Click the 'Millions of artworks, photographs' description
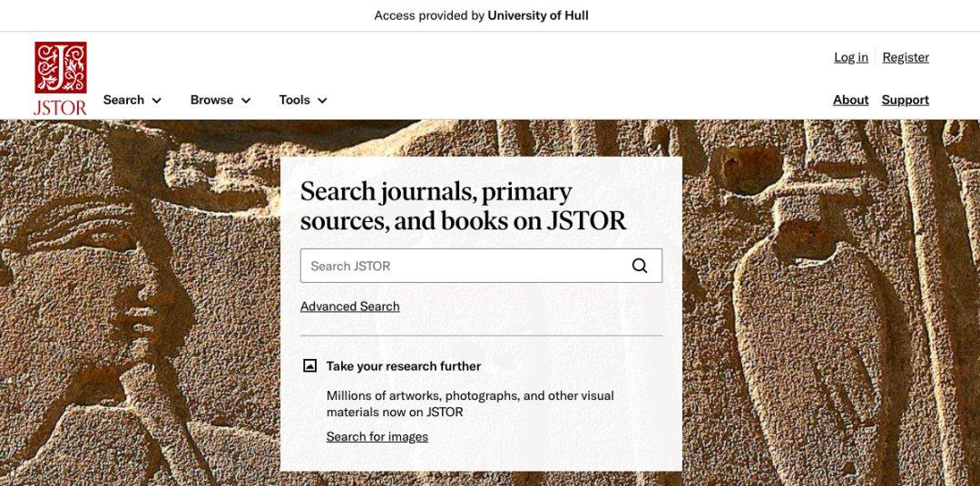Image resolution: width=980 pixels, height=486 pixels. [x=470, y=404]
